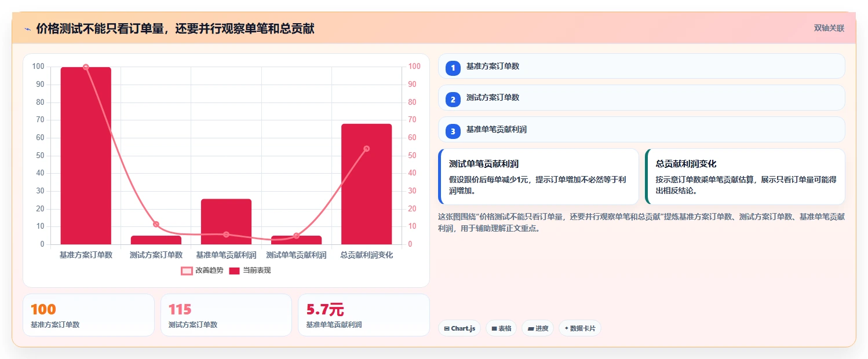
Task: Click the stat card showing 5.7元
Action: 364,315
